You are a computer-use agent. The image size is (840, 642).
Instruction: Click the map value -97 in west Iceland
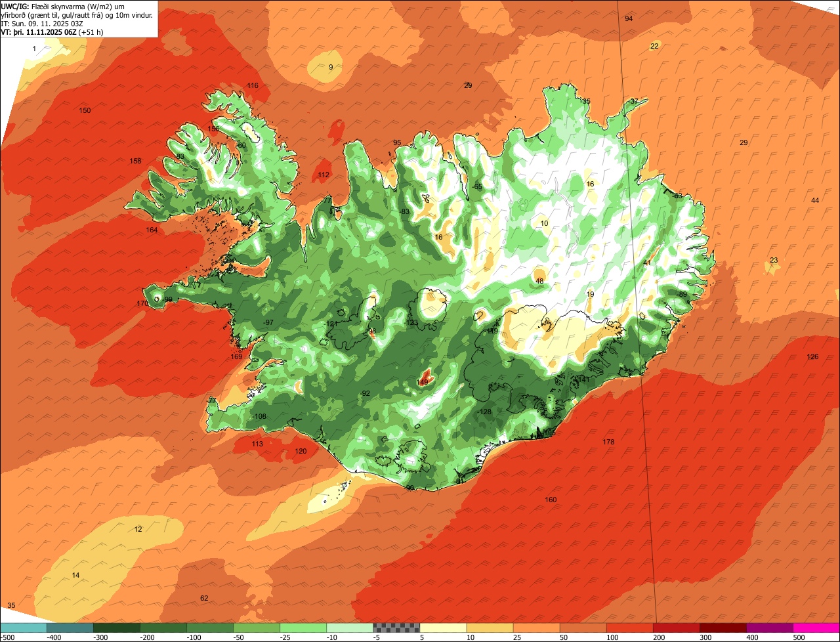268,323
